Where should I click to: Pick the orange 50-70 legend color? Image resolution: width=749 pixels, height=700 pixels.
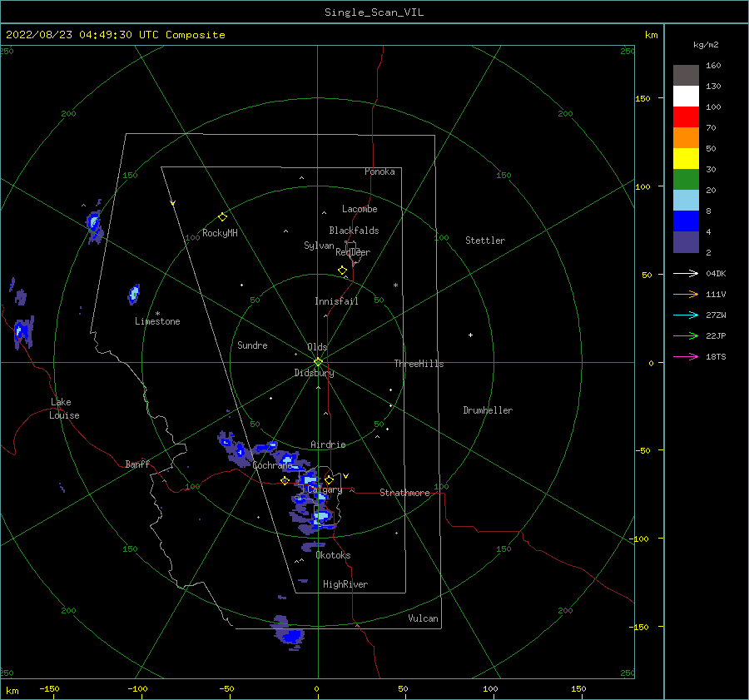coord(686,137)
